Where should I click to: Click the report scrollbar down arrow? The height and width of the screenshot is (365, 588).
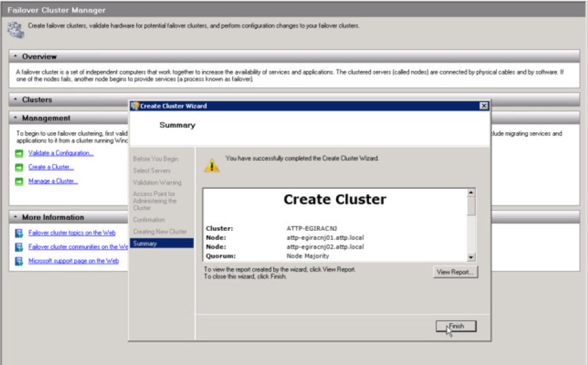[x=471, y=257]
